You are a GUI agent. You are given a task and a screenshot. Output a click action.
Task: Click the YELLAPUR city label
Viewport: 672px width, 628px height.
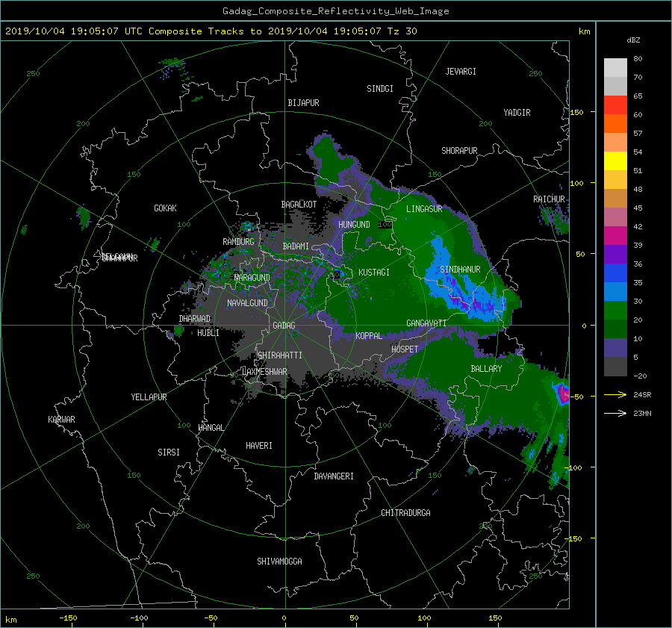click(x=149, y=397)
